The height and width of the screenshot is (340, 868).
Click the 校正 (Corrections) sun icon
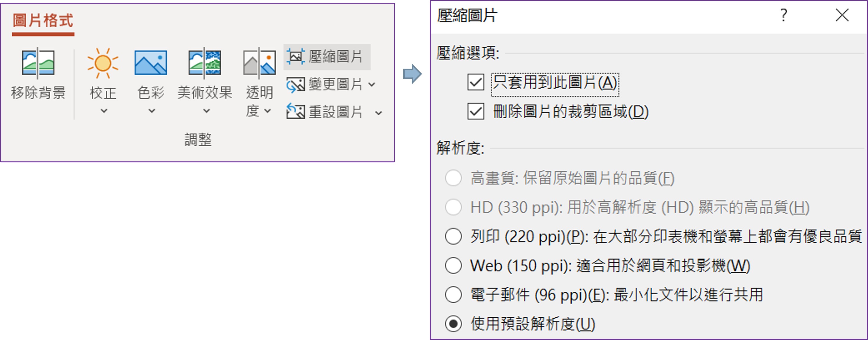(x=103, y=63)
